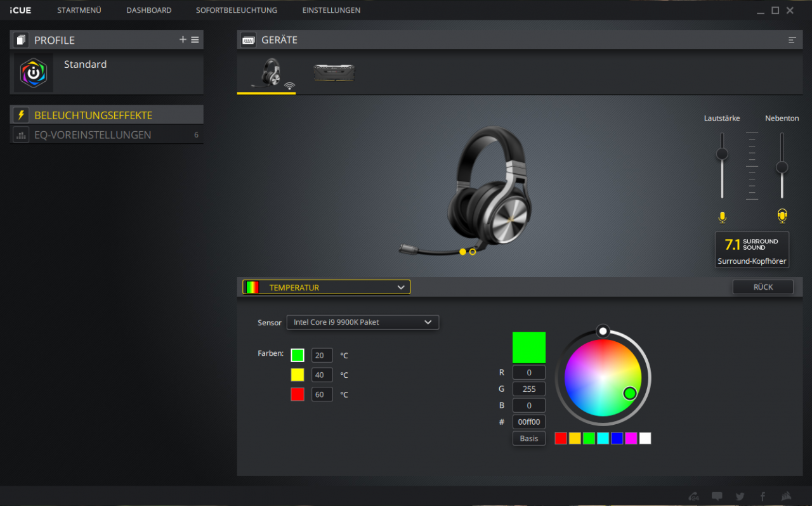Click the equalizer EQ-Voreinstellungen icon
Image resolution: width=812 pixels, height=506 pixels.
pyautogui.click(x=21, y=134)
